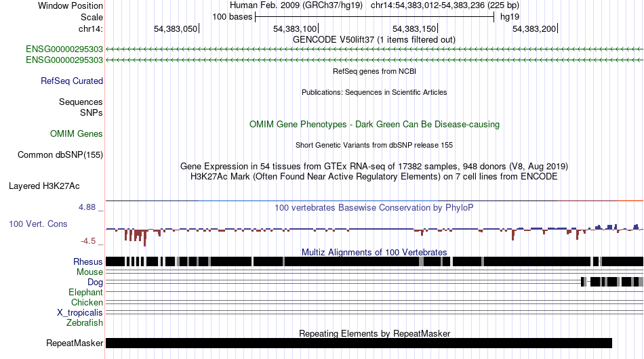This screenshot has width=644, height=359.
Task: Click the SNPs track label
Action: point(92,112)
